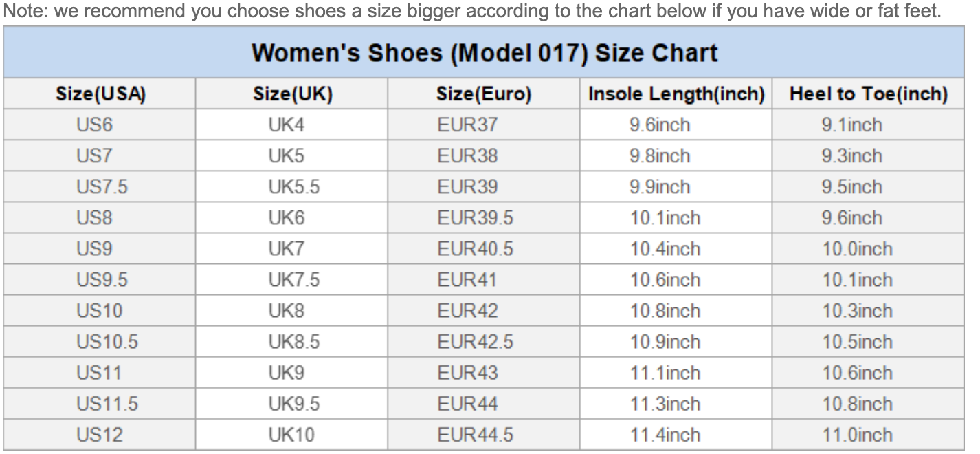The image size is (980, 454).
Task: Click the EUR42 cell
Action: 467,311
